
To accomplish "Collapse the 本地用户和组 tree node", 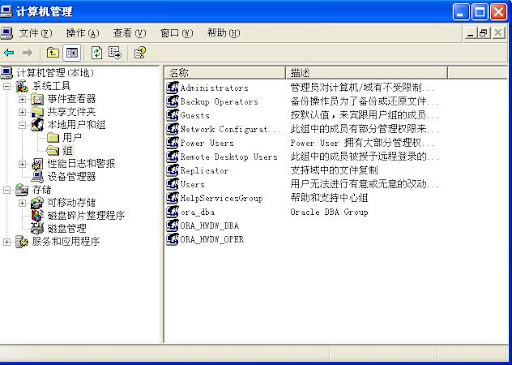I will [22, 125].
